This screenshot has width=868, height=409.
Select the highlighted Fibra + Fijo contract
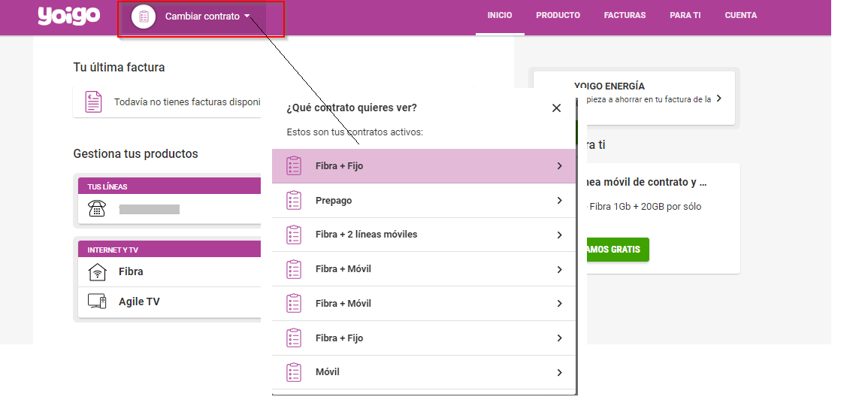424,166
